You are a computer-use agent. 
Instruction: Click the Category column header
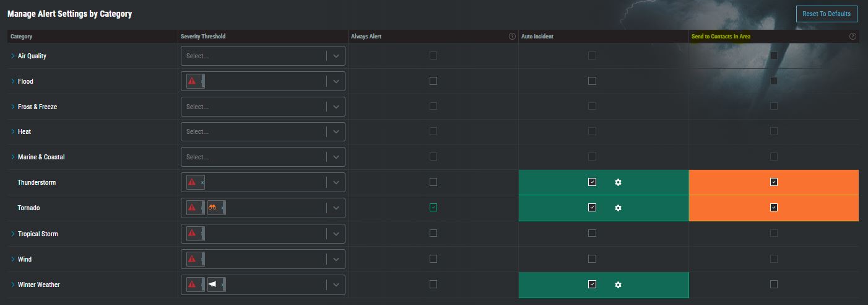(22, 37)
